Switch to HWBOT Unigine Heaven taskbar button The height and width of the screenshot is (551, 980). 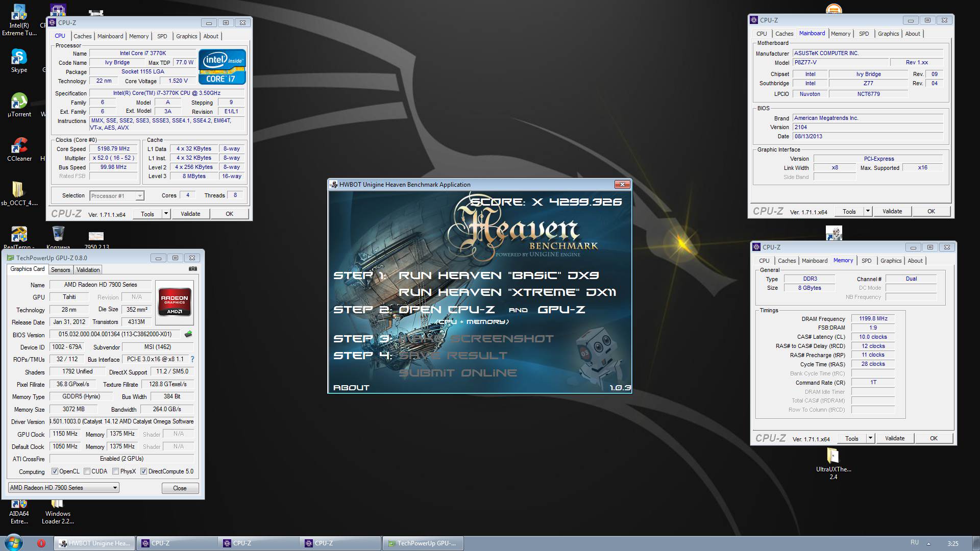coord(95,543)
